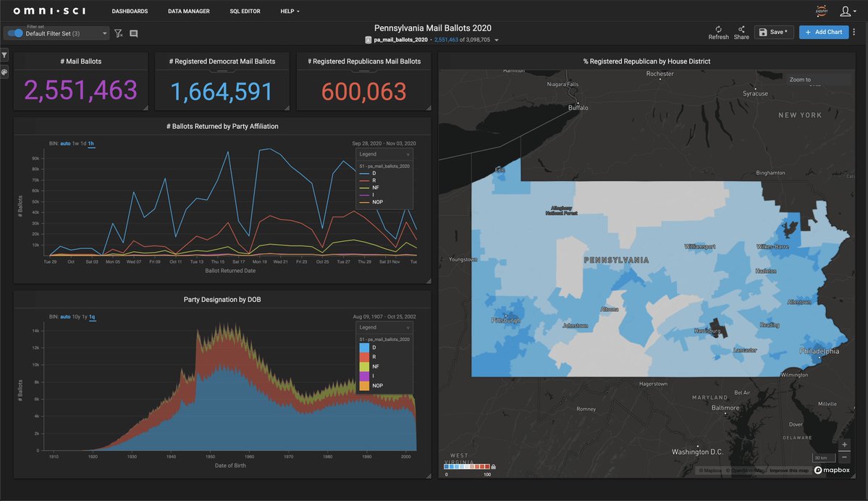
Task: Click the clear filters funnel icon
Action: (x=119, y=33)
